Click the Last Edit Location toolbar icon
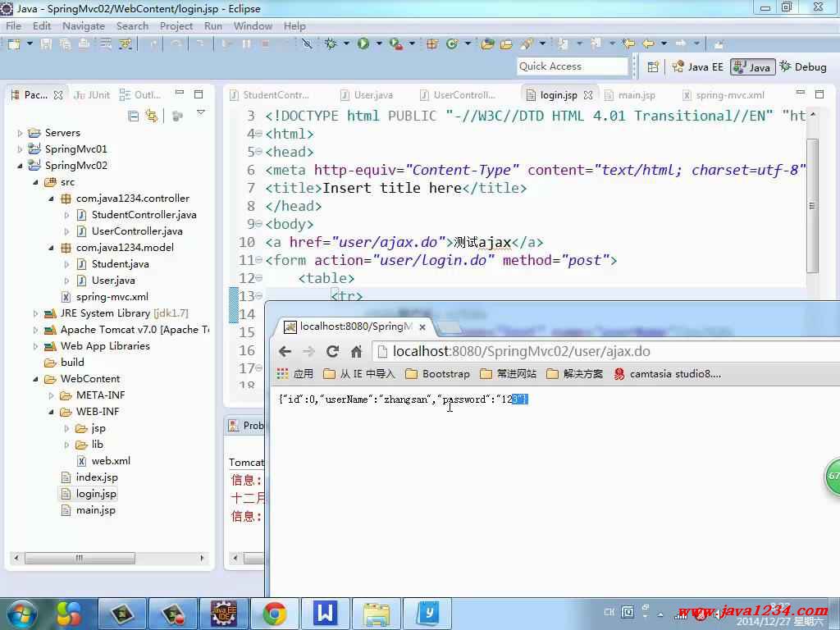This screenshot has width=840, height=630. tap(628, 44)
